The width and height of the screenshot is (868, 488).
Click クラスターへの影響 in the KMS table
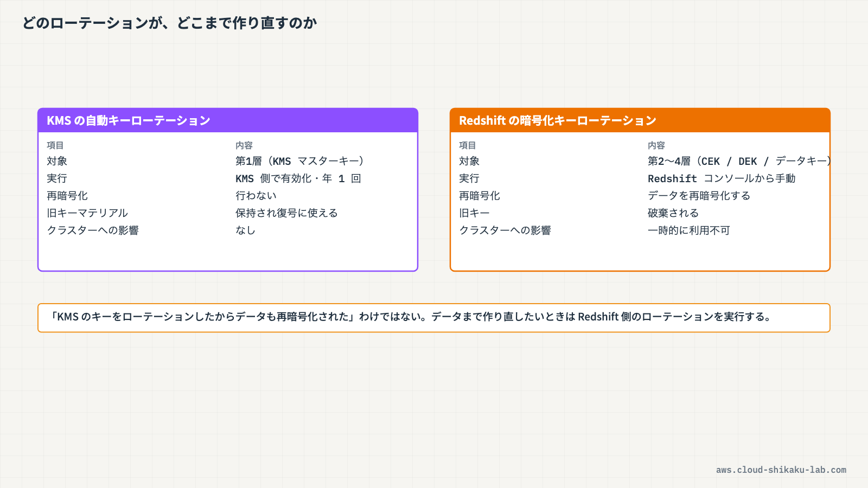pos(93,230)
